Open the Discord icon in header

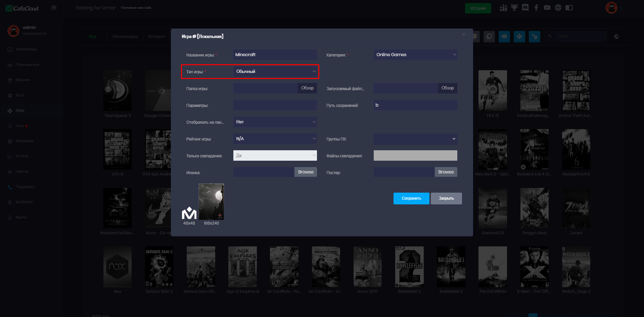525,8
